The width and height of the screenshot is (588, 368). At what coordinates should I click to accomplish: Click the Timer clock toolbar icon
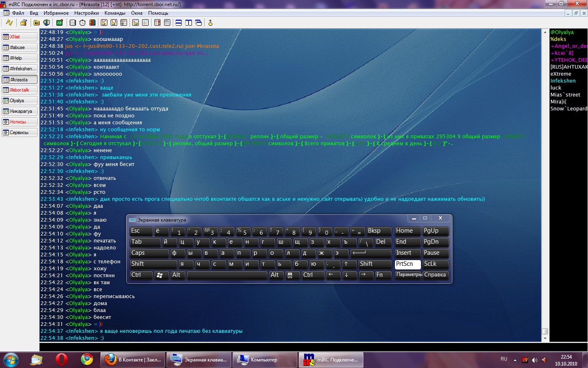coord(82,22)
